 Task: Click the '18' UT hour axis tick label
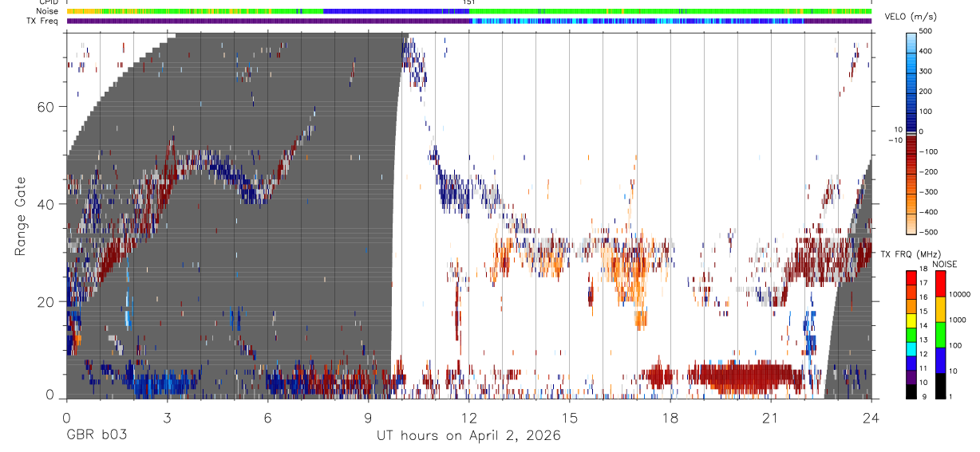pyautogui.click(x=670, y=418)
